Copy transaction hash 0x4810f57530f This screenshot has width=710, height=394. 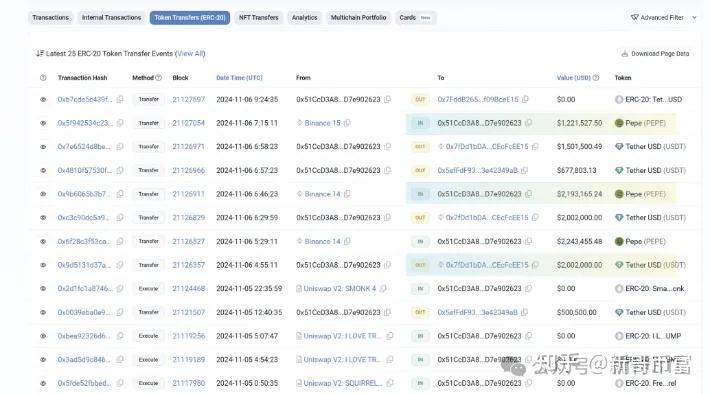click(120, 170)
